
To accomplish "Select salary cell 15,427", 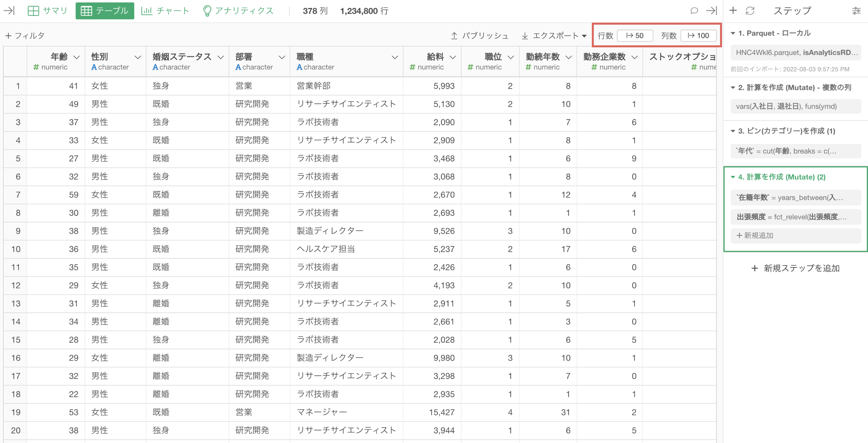I will pyautogui.click(x=432, y=412).
